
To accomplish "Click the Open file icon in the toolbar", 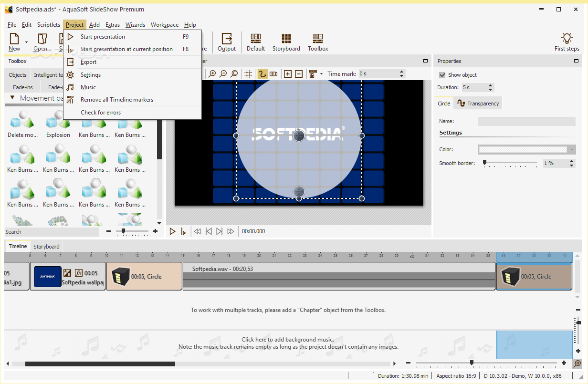I will [x=42, y=39].
